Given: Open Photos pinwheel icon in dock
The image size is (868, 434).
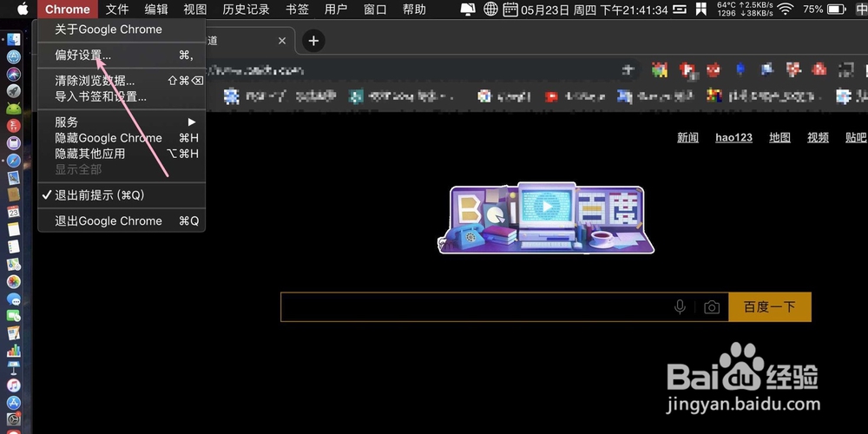Looking at the screenshot, I should (13, 281).
